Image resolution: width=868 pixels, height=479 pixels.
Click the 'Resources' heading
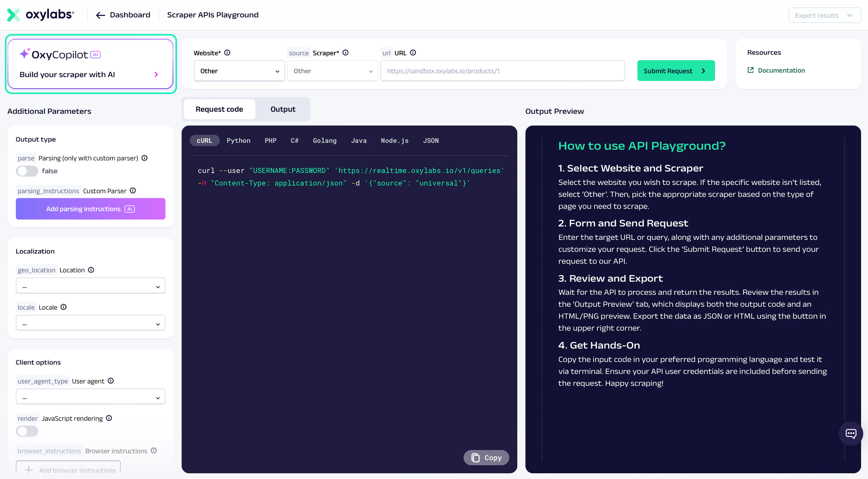point(764,52)
